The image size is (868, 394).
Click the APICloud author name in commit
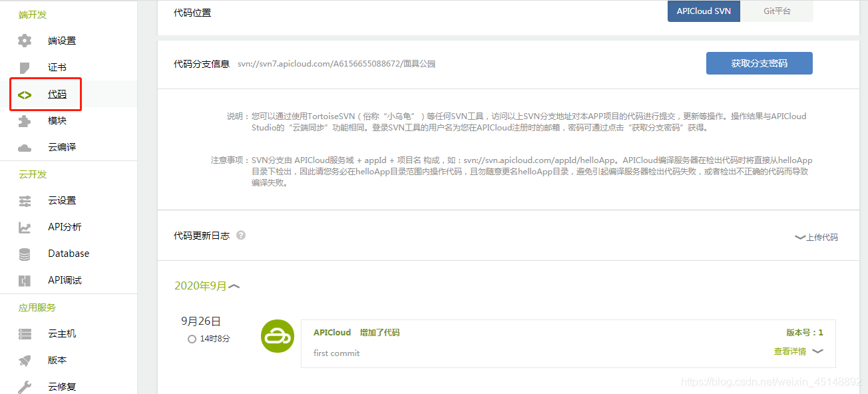coord(332,332)
